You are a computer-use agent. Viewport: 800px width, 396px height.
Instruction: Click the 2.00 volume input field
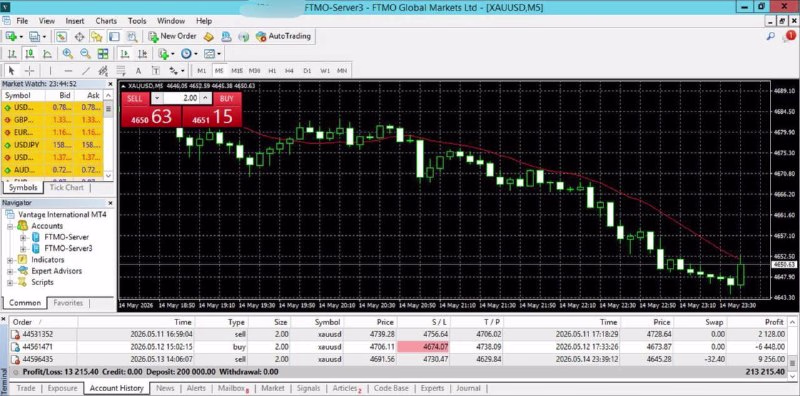(x=182, y=98)
